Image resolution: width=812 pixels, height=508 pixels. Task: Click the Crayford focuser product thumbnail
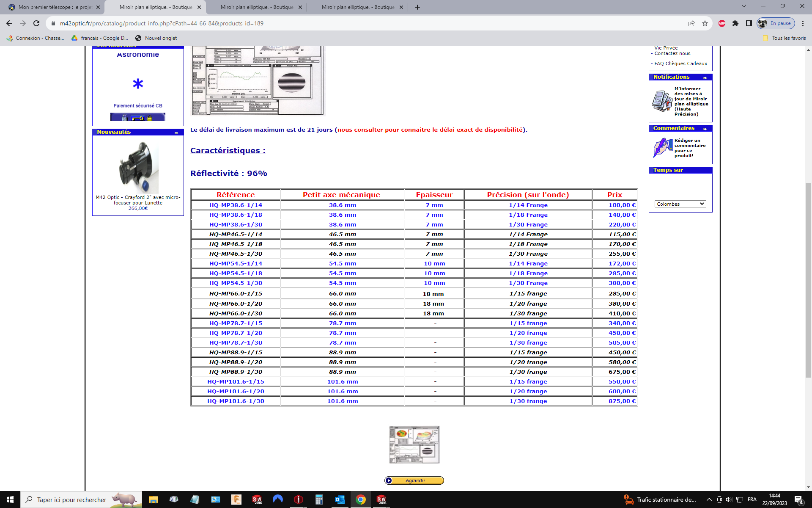pos(138,168)
